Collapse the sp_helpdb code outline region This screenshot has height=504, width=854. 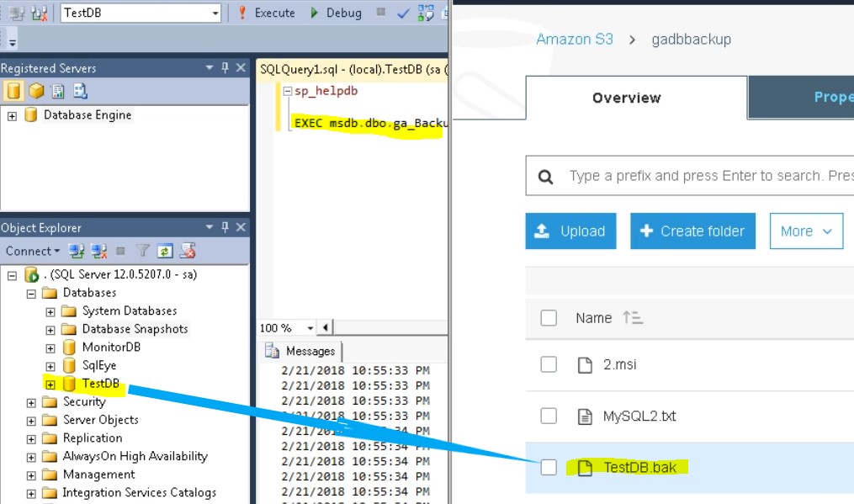287,92
